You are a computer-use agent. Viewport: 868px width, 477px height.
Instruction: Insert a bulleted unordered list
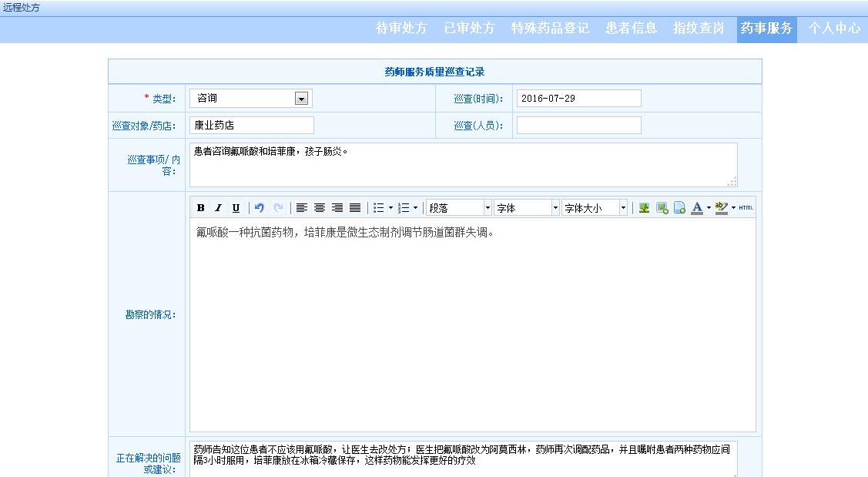(378, 208)
